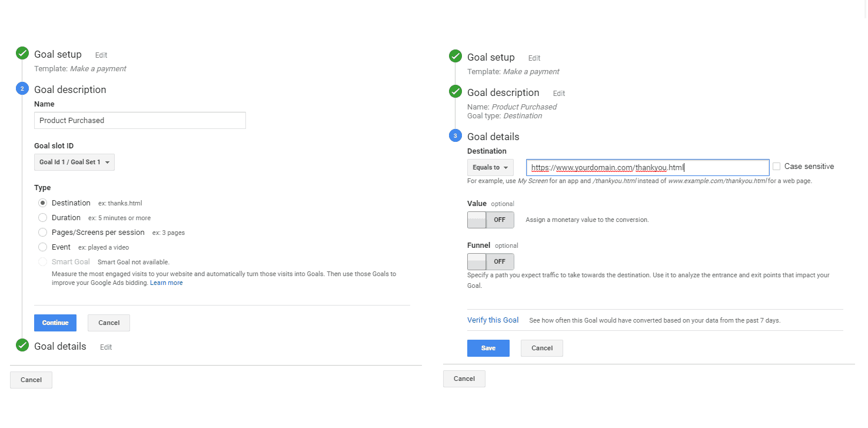Open the Learn more link
868x428 pixels.
point(167,283)
